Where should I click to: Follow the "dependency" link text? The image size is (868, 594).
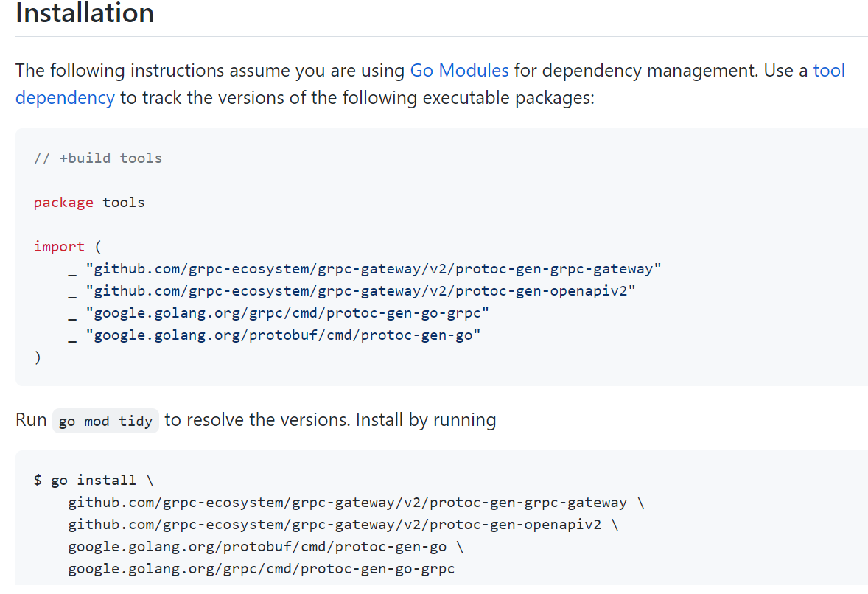pos(65,97)
